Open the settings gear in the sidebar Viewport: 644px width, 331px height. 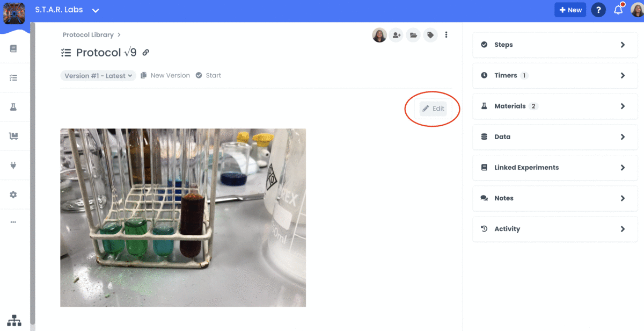[x=14, y=193]
